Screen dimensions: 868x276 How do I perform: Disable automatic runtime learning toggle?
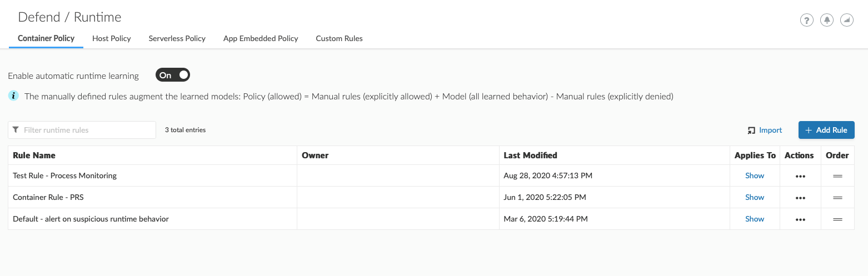click(x=173, y=75)
